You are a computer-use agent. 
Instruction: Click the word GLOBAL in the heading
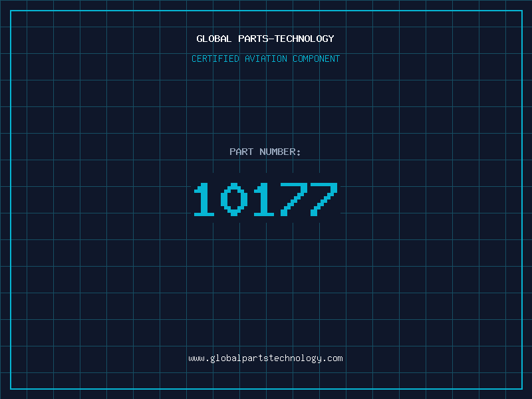coord(214,39)
